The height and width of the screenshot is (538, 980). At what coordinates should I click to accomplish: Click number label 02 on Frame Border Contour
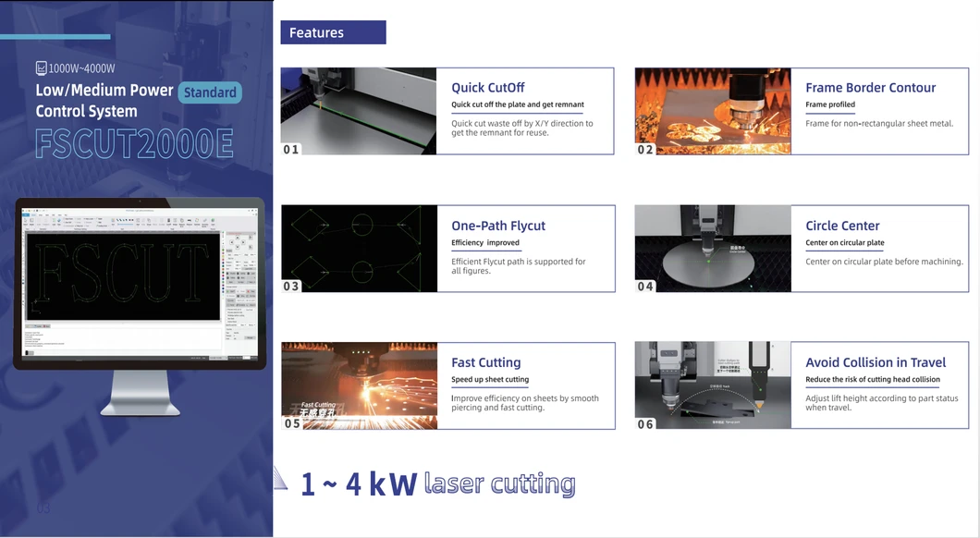[645, 150]
